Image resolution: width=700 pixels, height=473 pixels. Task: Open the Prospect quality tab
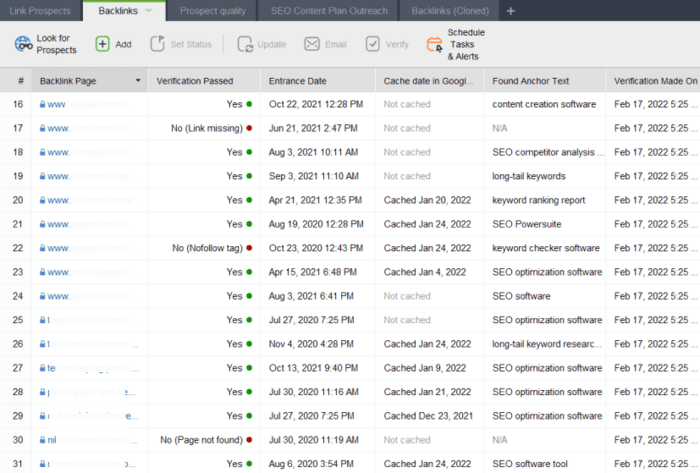215,11
